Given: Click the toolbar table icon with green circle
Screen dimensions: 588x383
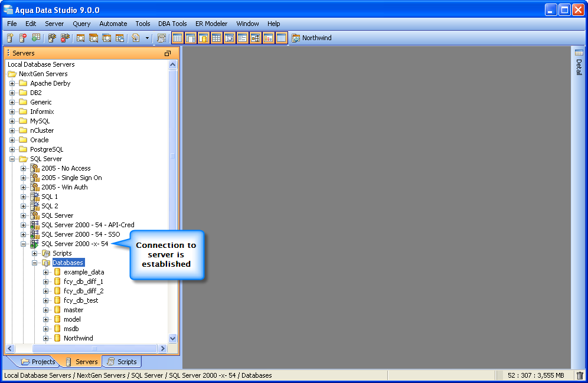Looking at the screenshot, I should click(x=36, y=38).
